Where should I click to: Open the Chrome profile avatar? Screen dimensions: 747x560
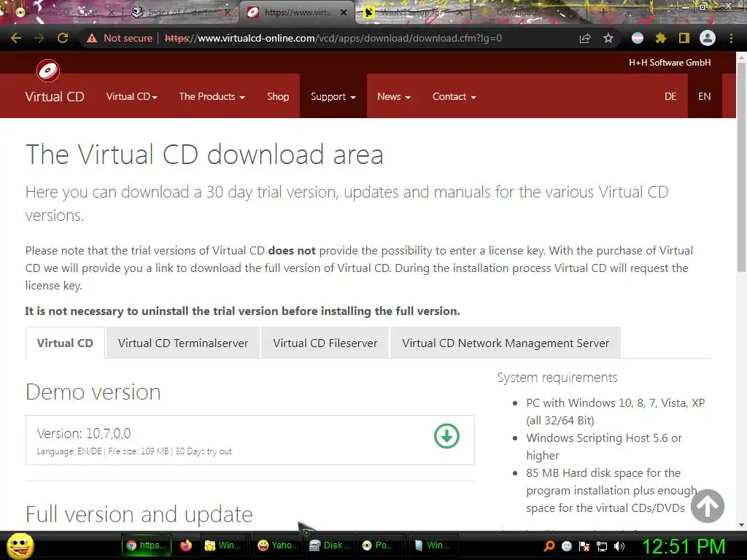coord(708,38)
